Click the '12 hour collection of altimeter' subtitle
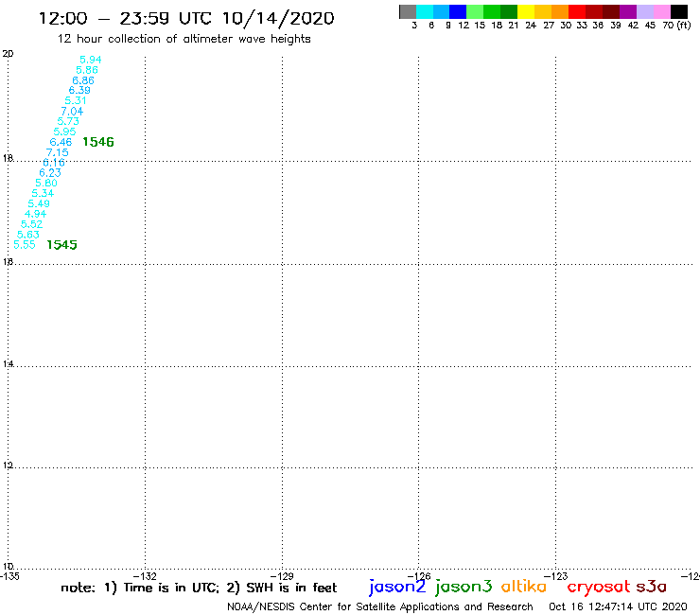Image resolution: width=700 pixels, height=615 pixels. [x=184, y=40]
